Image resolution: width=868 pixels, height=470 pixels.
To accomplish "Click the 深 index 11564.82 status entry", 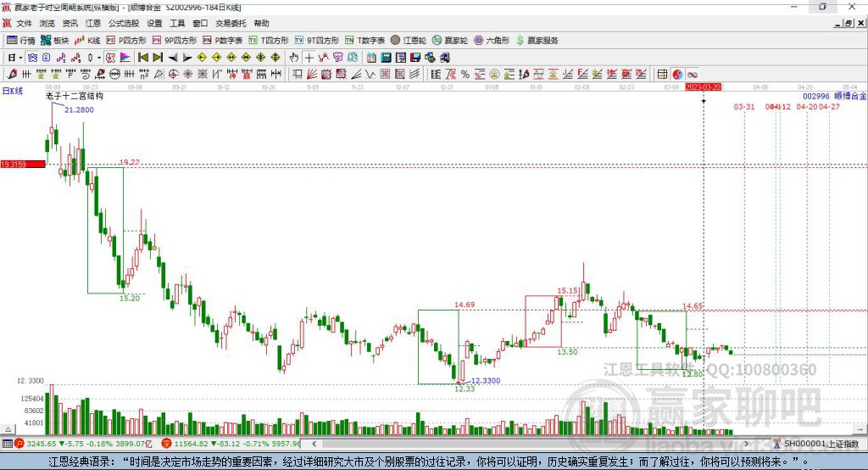I will pos(231,444).
